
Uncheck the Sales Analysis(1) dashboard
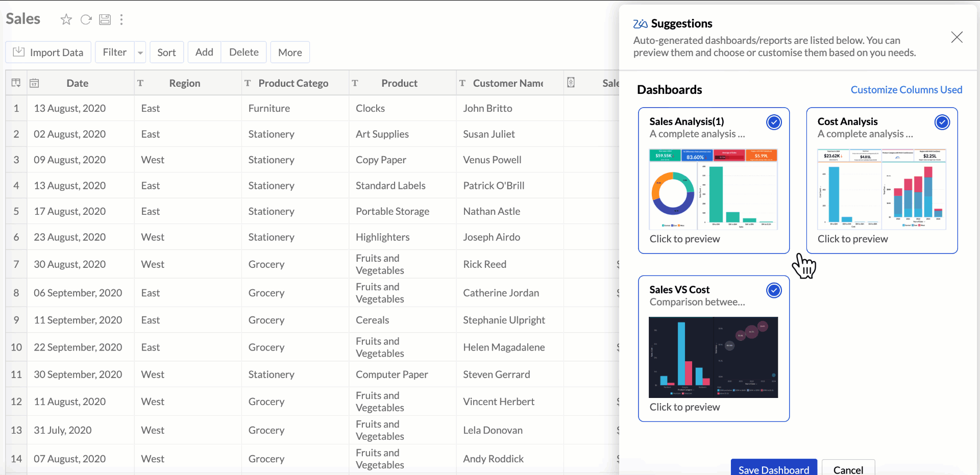[774, 122]
